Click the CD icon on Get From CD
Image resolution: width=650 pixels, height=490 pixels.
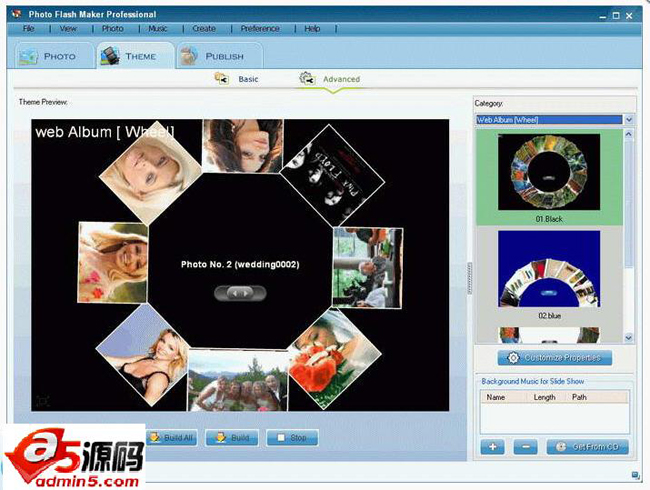[x=560, y=446]
